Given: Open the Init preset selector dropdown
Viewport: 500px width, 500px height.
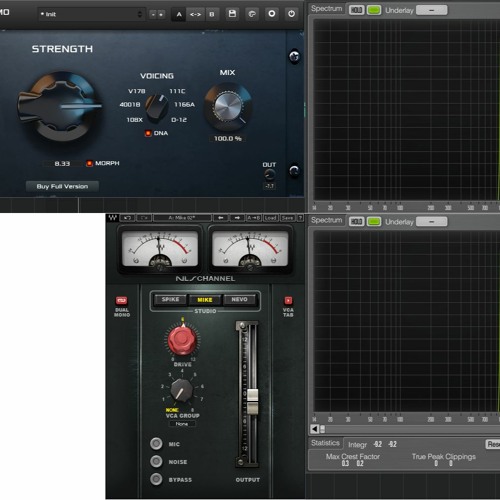Looking at the screenshot, I should (x=91, y=14).
